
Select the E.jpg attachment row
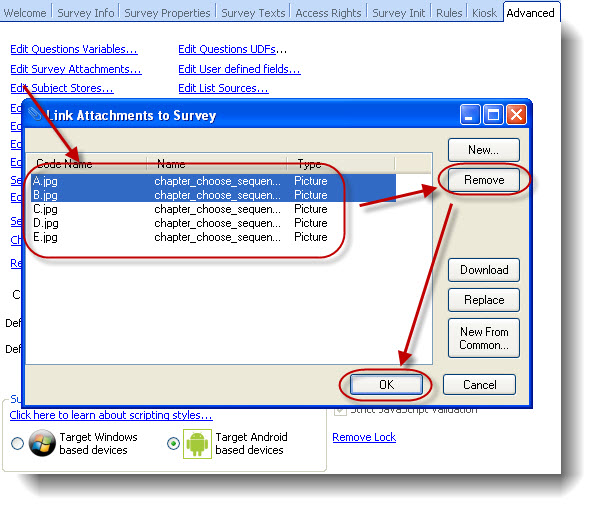(213, 237)
